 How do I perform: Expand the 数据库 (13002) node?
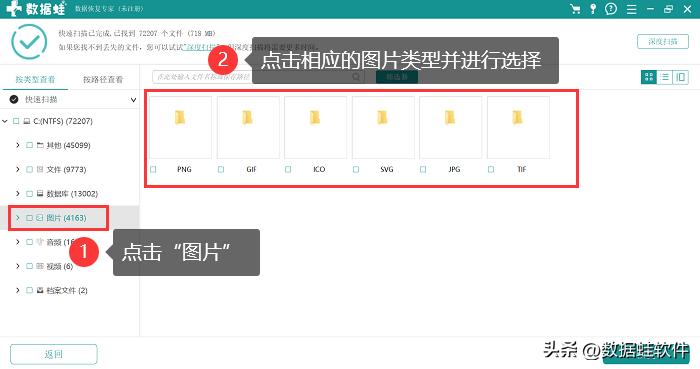click(x=18, y=194)
